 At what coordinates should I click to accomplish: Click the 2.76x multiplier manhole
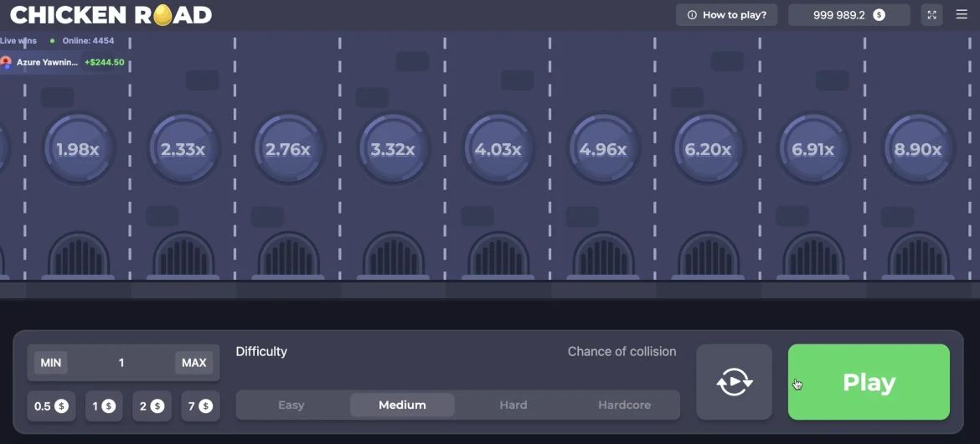287,149
